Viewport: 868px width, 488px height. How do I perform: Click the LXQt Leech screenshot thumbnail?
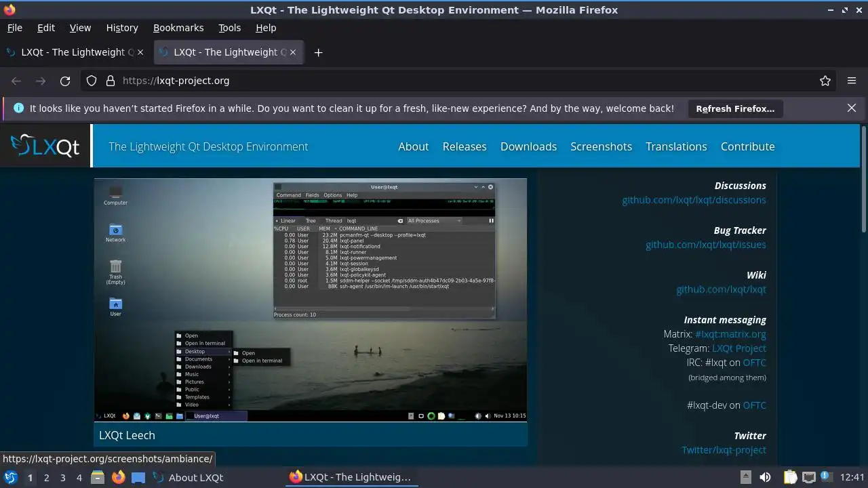[x=311, y=300]
